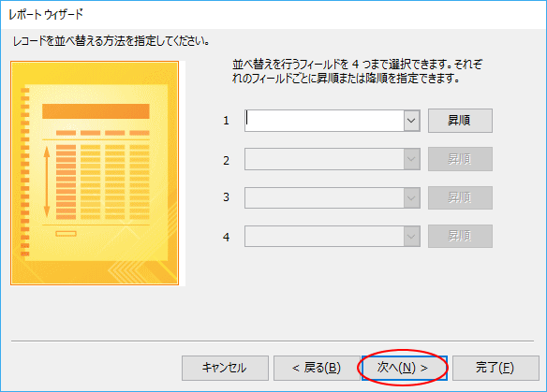Viewport: 547px width, 392px height.
Task: Cancel the wizard with キャンセル button
Action: [225, 368]
